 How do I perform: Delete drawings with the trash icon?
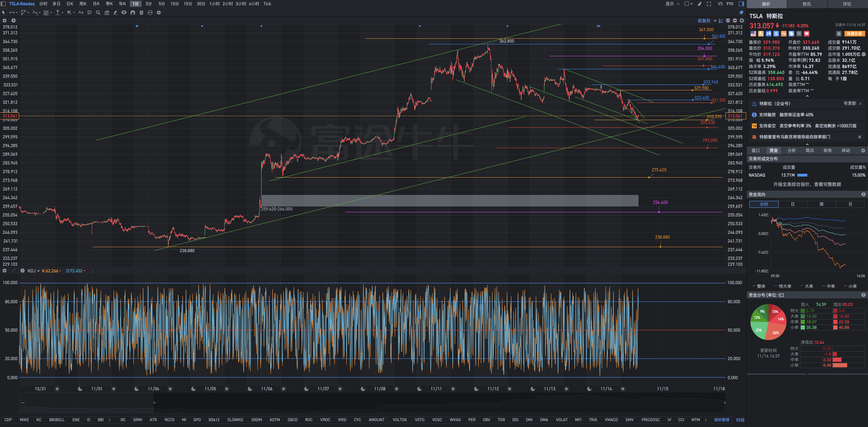pos(142,12)
